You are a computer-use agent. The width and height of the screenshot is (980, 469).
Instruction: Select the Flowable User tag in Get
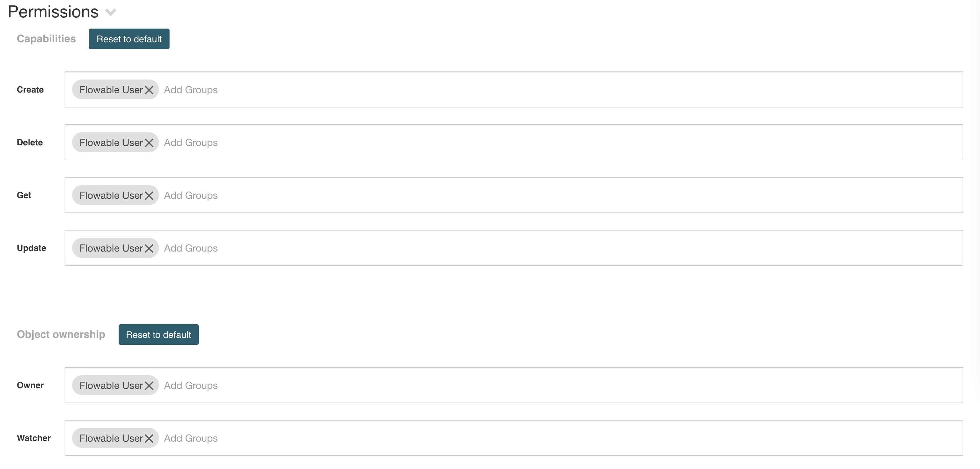[111, 196]
